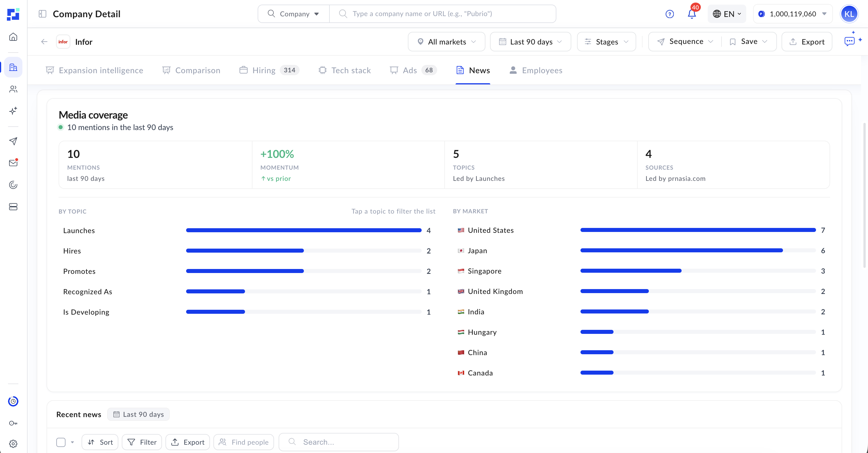Click the Sort button

[100, 442]
